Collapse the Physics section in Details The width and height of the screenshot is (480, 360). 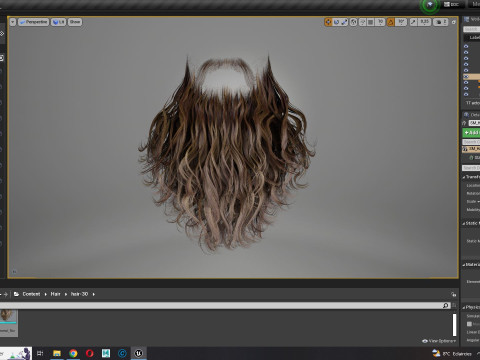pyautogui.click(x=464, y=307)
